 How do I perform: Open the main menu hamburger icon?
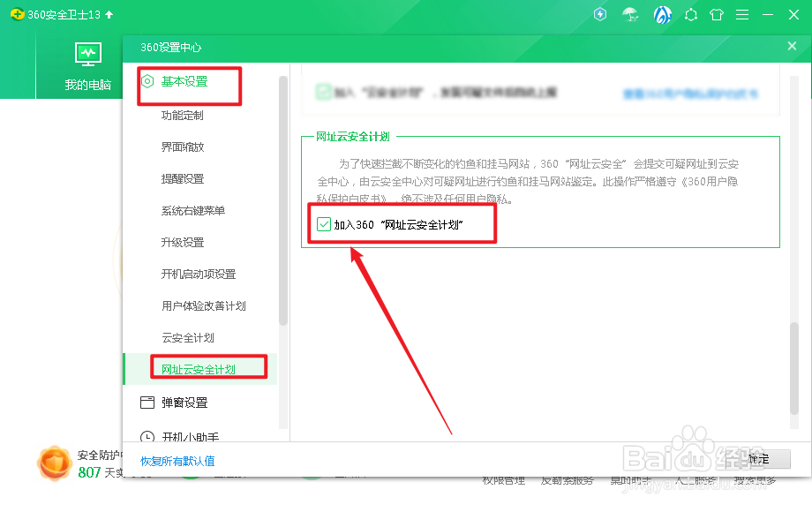click(742, 14)
